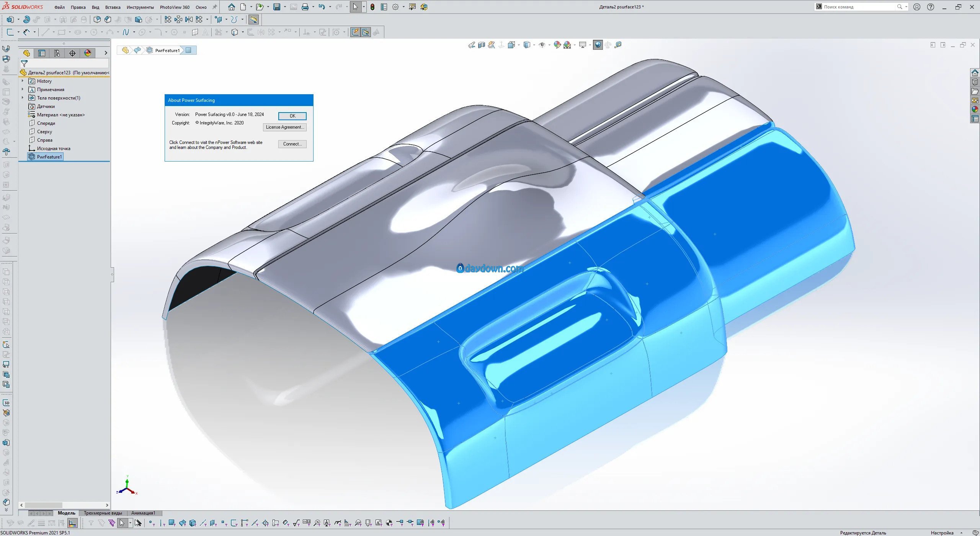Open the DimXpertManager crosshair tab
The image size is (980, 536).
pyautogui.click(x=72, y=53)
